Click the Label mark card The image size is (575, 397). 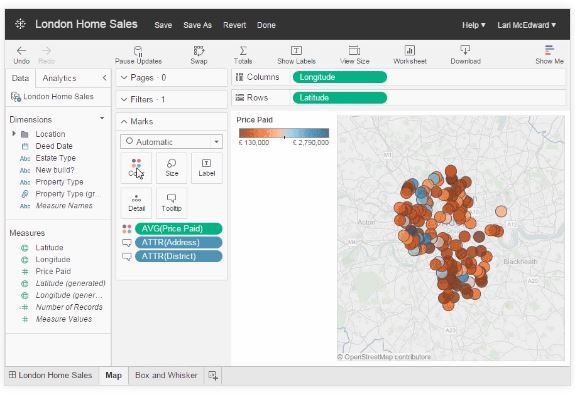pyautogui.click(x=206, y=168)
